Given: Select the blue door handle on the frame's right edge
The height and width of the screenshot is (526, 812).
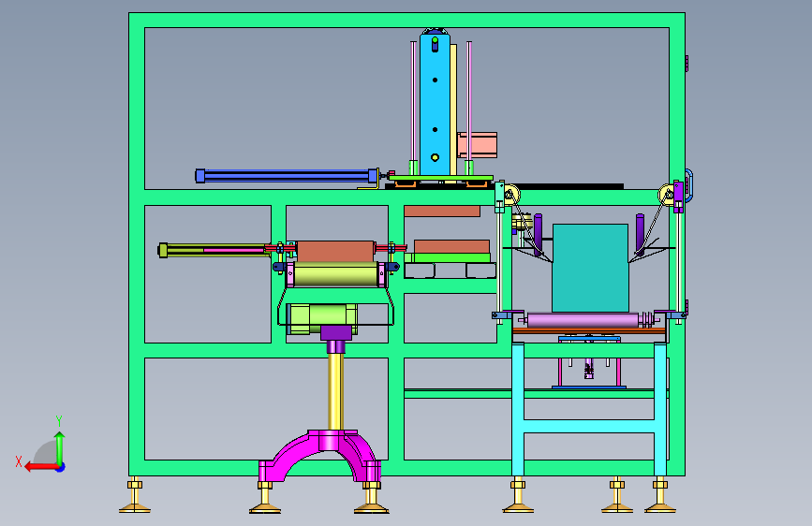Looking at the screenshot, I should (x=688, y=185).
